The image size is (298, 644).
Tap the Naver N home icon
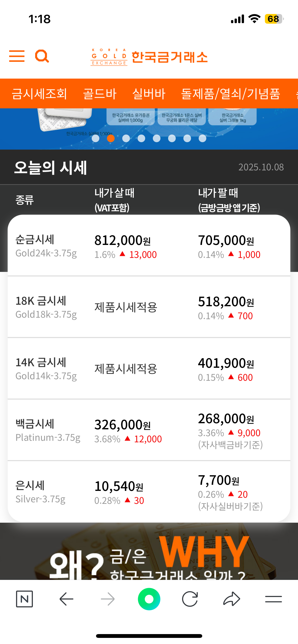click(24, 599)
